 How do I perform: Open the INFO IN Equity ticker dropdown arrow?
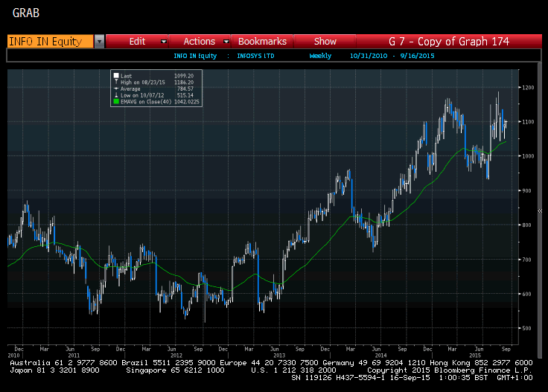(99, 42)
